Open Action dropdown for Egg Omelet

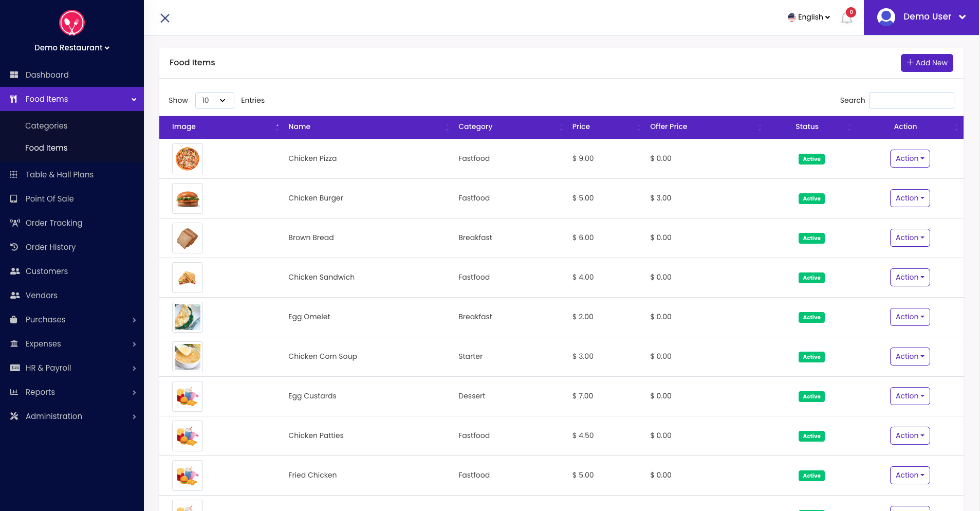(910, 317)
